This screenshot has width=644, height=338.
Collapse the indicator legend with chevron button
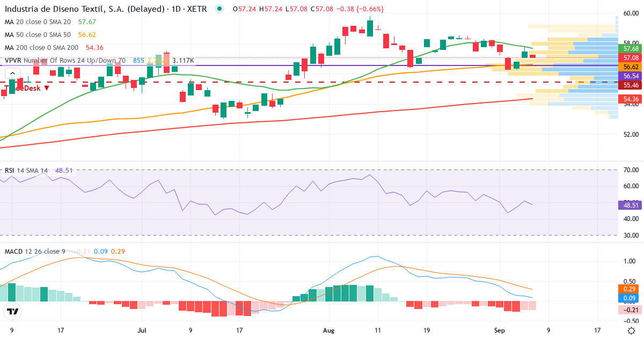[x=13, y=74]
